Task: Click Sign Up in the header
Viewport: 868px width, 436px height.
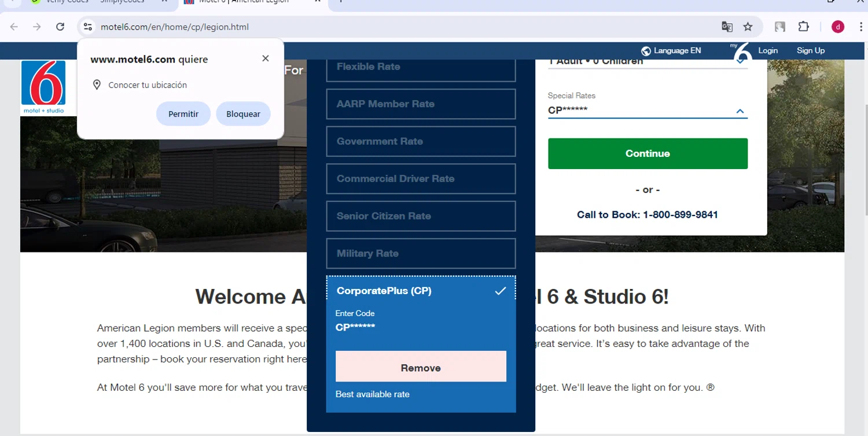Action: click(x=811, y=51)
